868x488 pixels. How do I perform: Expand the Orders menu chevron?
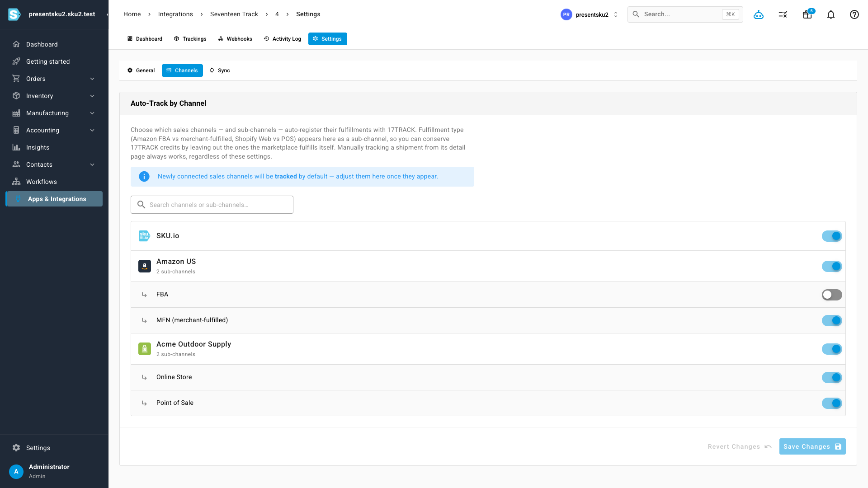(x=92, y=79)
